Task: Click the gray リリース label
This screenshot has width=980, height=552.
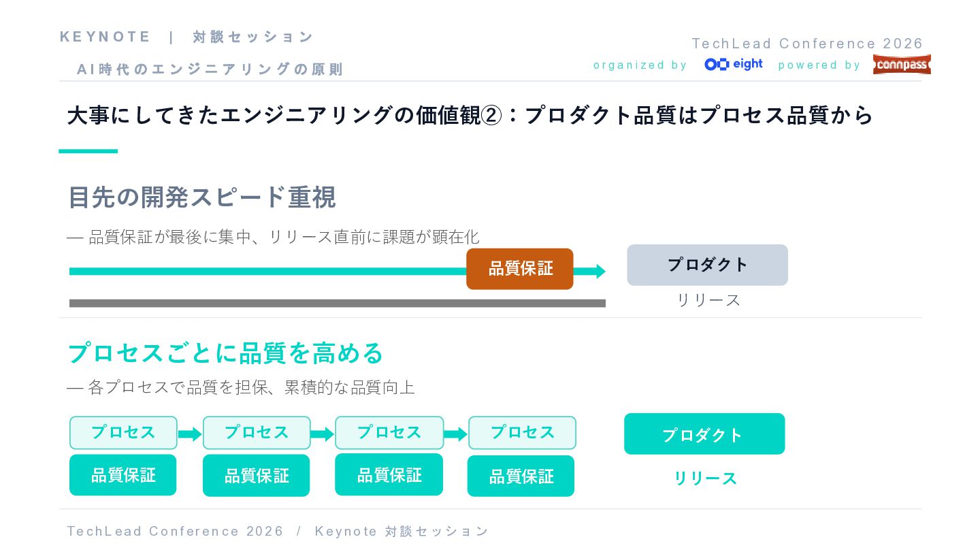Action: (708, 300)
